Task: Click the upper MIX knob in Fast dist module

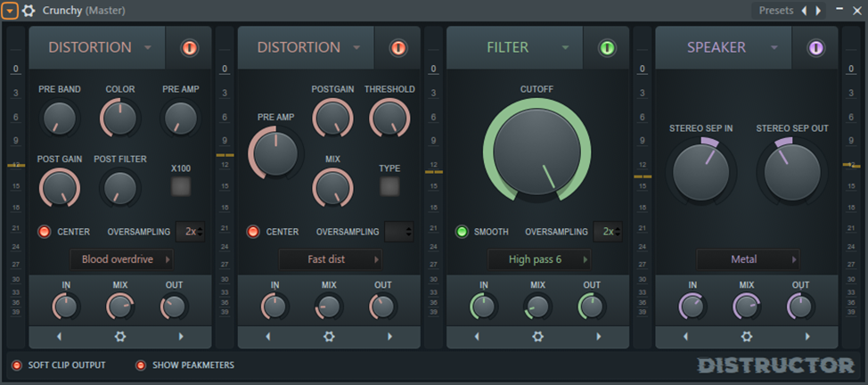Action: pos(332,188)
